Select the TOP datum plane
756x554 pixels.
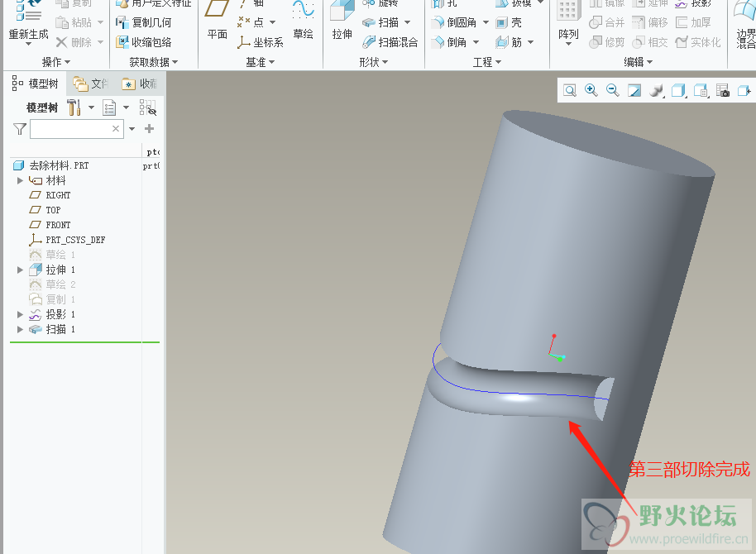[x=45, y=210]
